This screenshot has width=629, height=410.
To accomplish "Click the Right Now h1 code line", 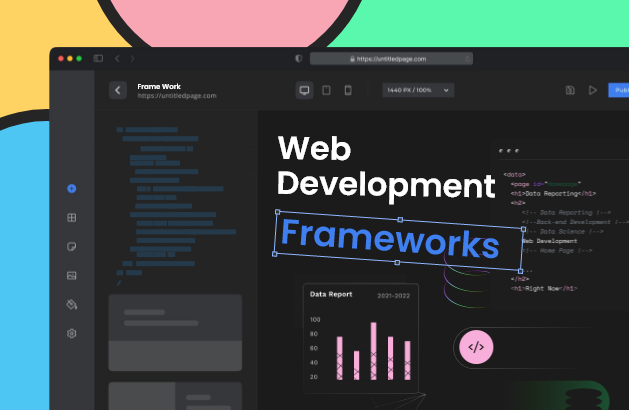I will coord(544,288).
